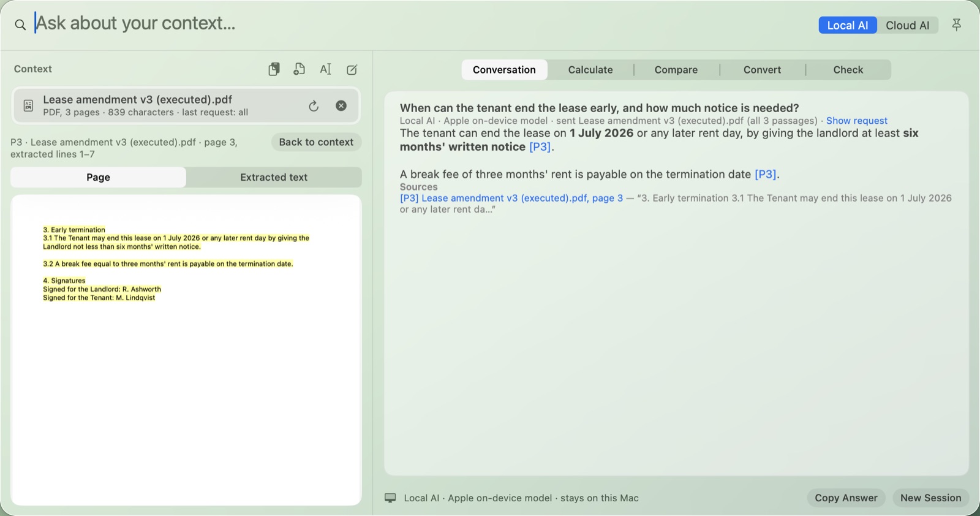Image resolution: width=980 pixels, height=516 pixels.
Task: Click 'Signed for the Landlord: R. Ashworth'
Action: coord(102,289)
